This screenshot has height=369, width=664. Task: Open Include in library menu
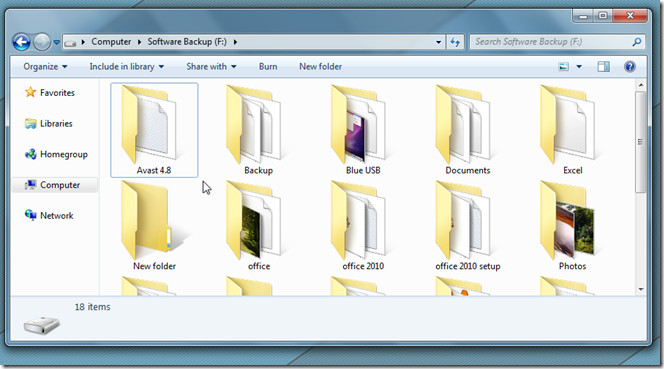click(127, 67)
